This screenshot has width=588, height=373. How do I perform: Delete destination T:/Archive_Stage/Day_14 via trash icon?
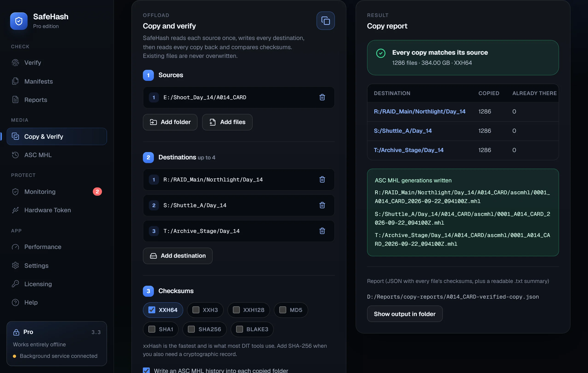coord(322,231)
